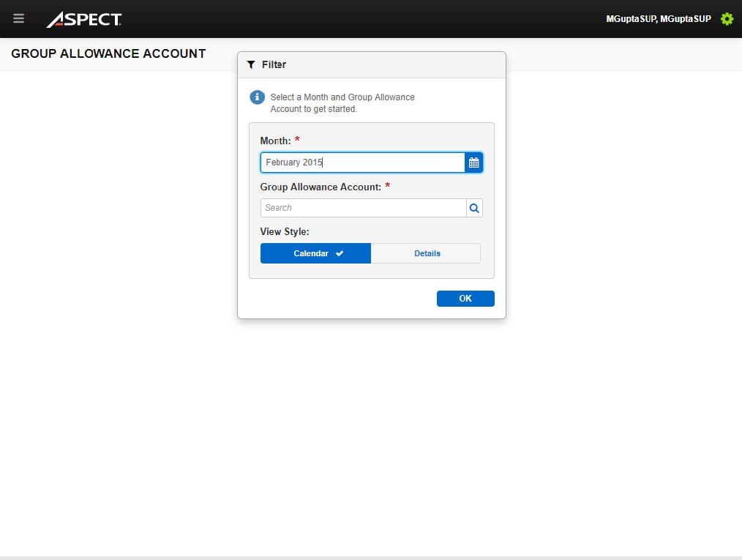Image resolution: width=742 pixels, height=560 pixels.
Task: Open the hamburger navigation menu
Action: click(18, 19)
